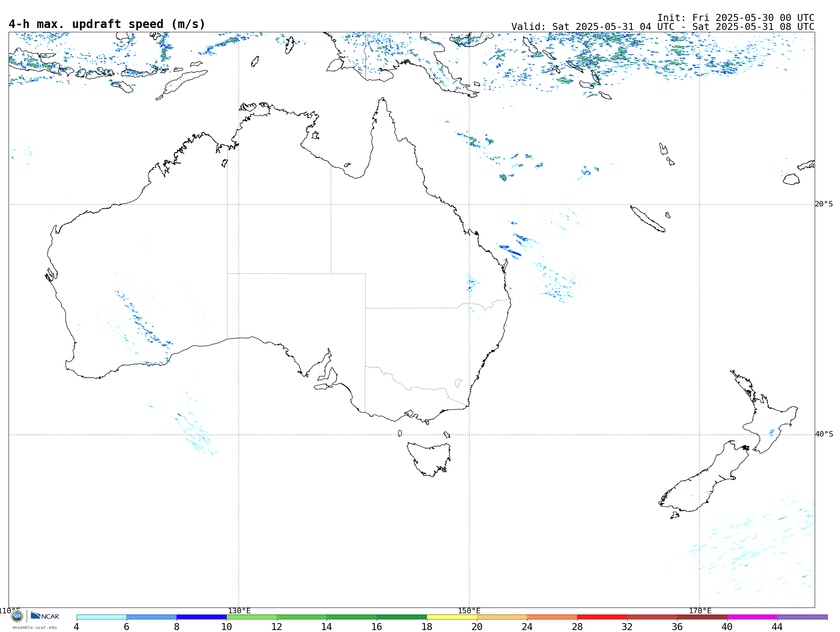This screenshot has width=840, height=632.
Task: Click the NSF logo icon
Action: click(17, 616)
